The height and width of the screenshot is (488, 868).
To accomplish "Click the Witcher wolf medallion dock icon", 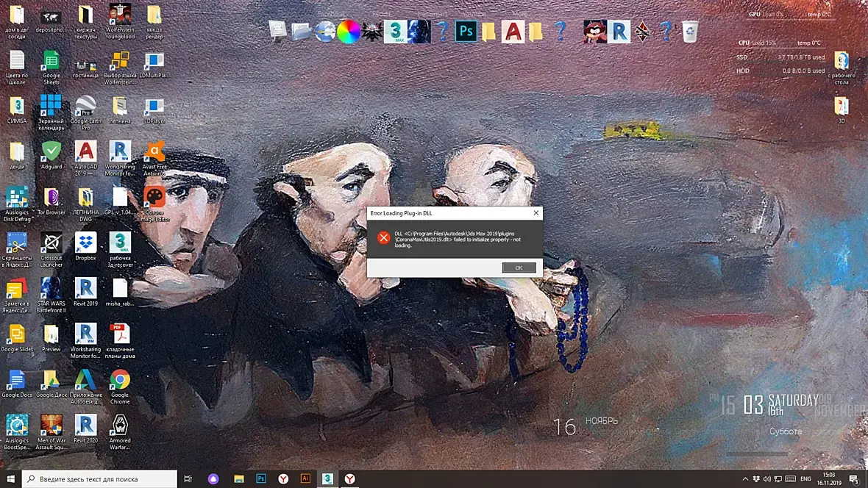I will click(x=372, y=32).
